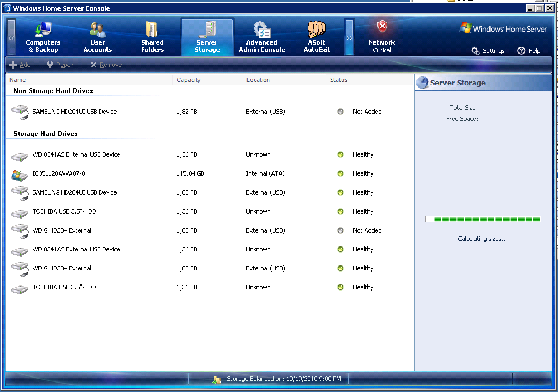Click the Network Critical shield icon
This screenshot has width=558, height=392.
click(382, 27)
